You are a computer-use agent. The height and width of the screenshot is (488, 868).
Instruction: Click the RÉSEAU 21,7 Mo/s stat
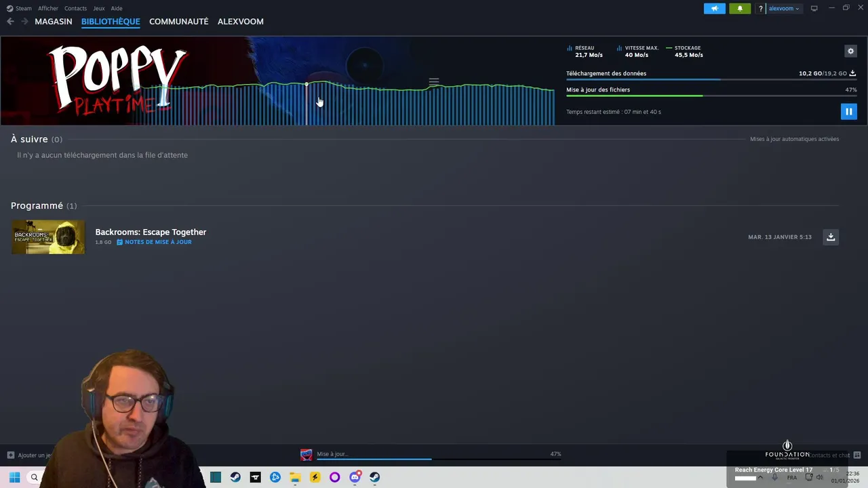pos(585,52)
